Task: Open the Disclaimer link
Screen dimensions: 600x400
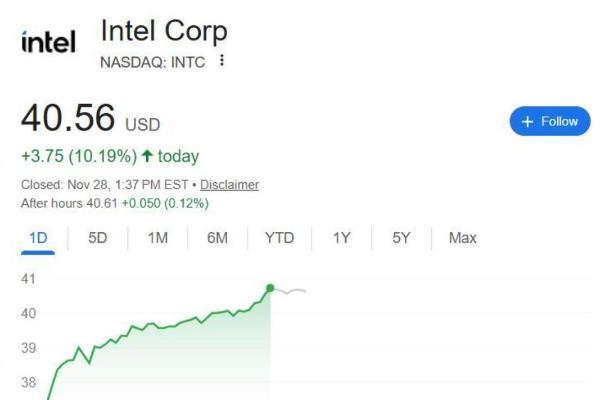Action: [x=229, y=185]
